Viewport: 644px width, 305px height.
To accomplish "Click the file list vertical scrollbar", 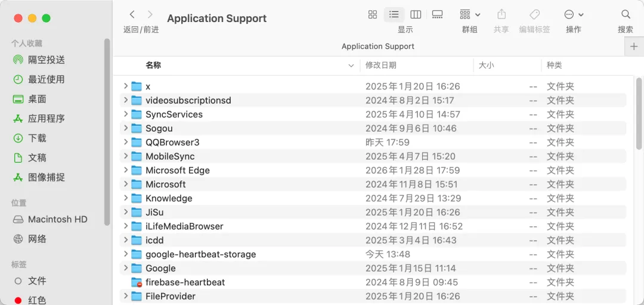I will click(639, 113).
